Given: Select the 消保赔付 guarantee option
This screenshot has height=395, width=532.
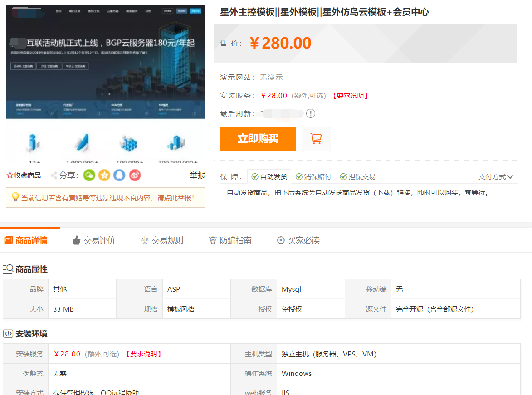Looking at the screenshot, I should (313, 177).
